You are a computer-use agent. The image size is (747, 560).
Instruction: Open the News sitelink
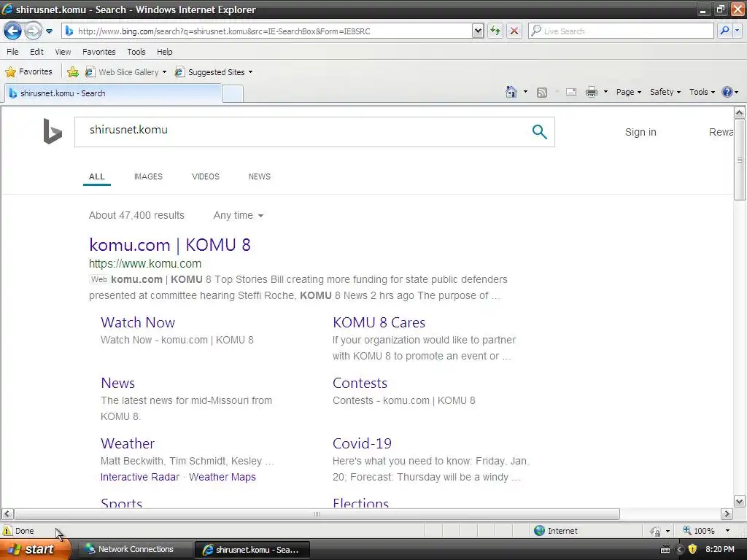117,383
